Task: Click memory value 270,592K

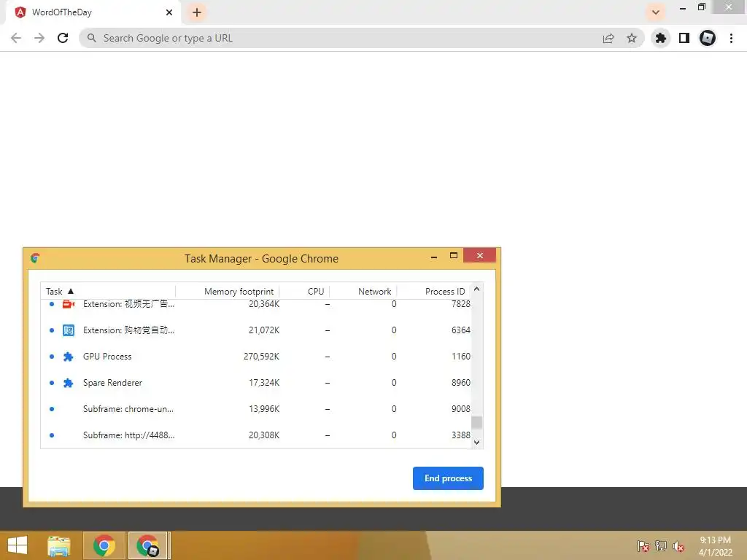Action: pyautogui.click(x=261, y=357)
